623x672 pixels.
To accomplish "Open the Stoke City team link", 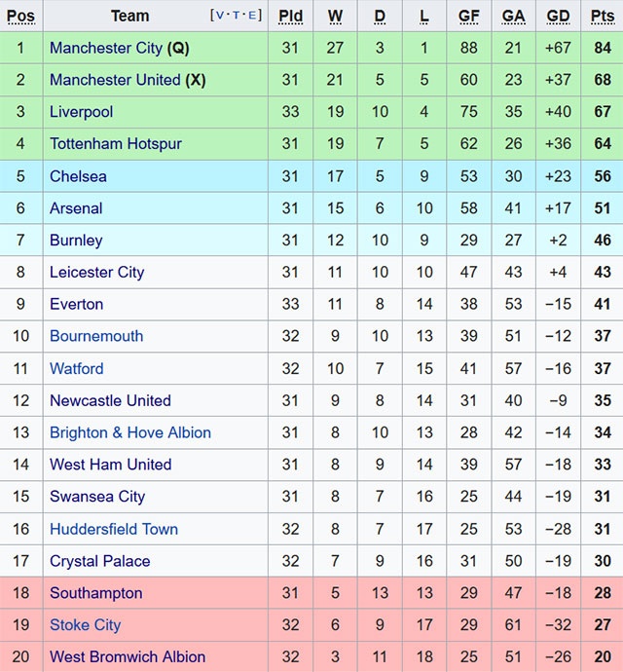I will [x=86, y=625].
